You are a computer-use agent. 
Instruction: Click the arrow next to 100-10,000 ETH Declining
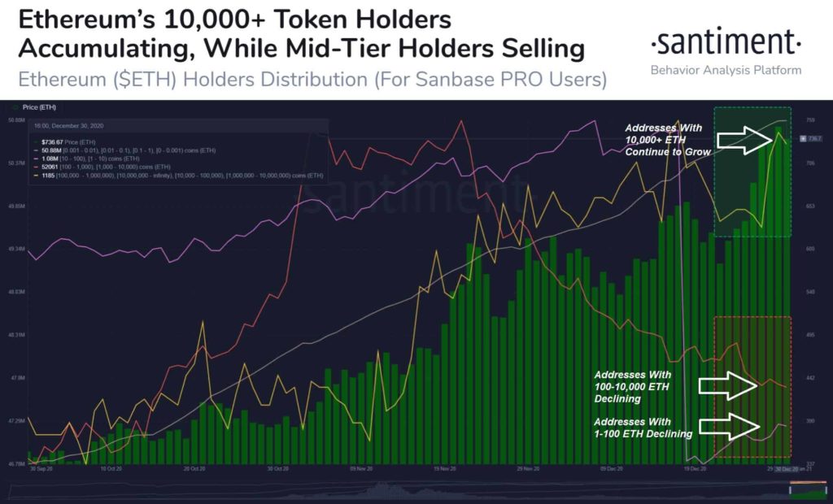coord(728,385)
